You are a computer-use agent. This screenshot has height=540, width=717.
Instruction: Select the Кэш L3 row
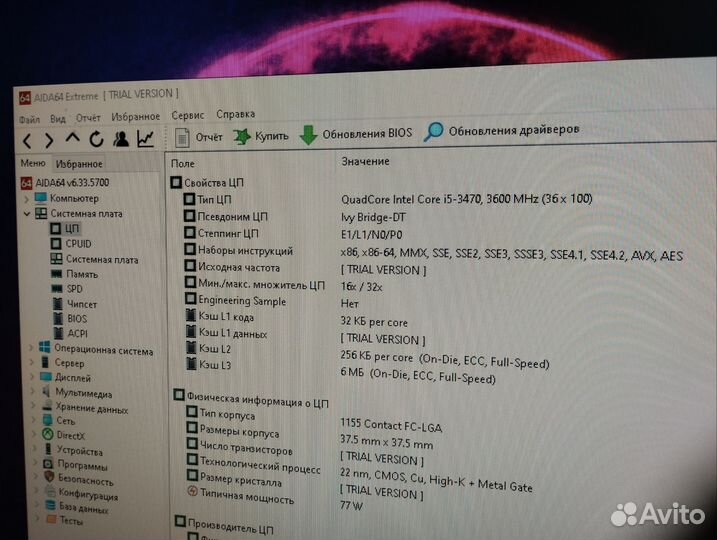coord(209,364)
